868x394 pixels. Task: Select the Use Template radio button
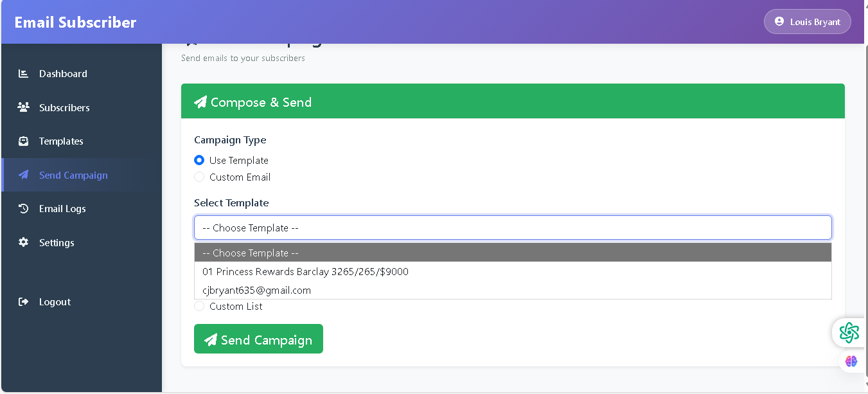coord(199,161)
